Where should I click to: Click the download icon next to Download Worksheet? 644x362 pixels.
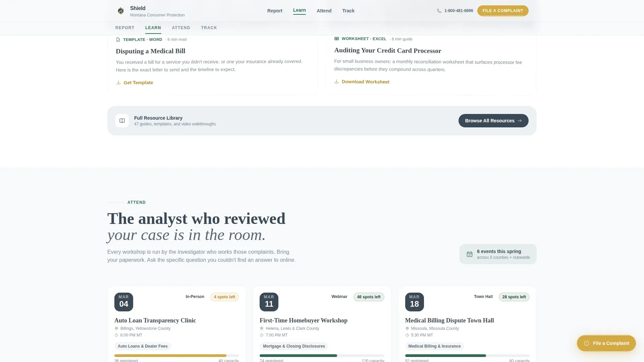[x=336, y=81]
